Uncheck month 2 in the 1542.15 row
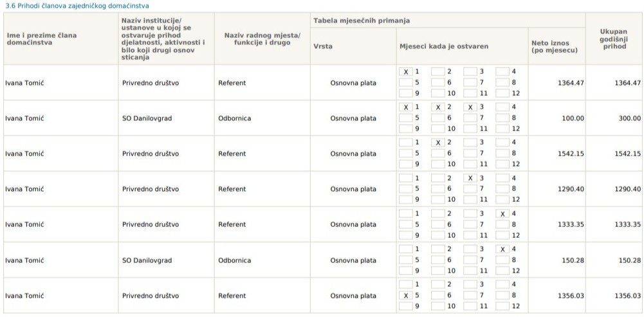The image size is (644, 317). pos(437,143)
